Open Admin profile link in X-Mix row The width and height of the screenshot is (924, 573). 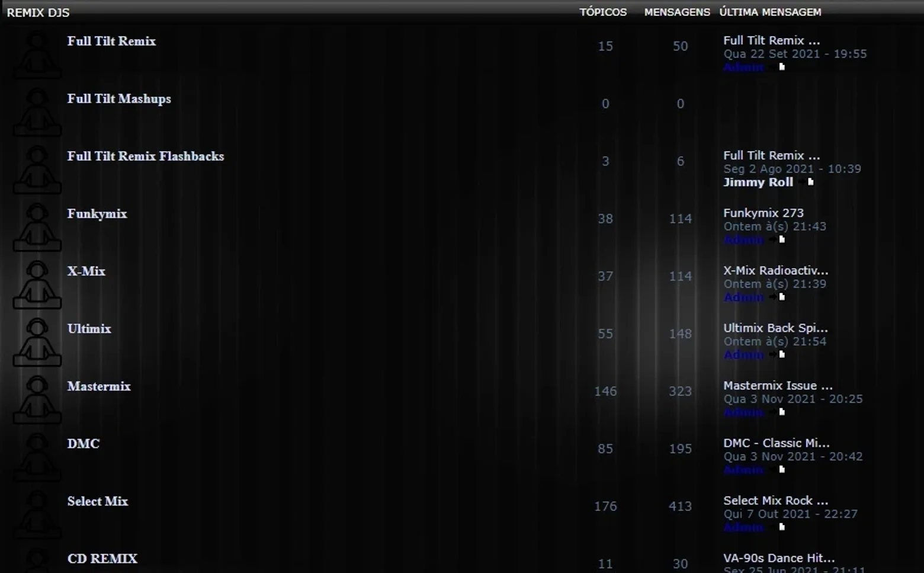pyautogui.click(x=743, y=297)
